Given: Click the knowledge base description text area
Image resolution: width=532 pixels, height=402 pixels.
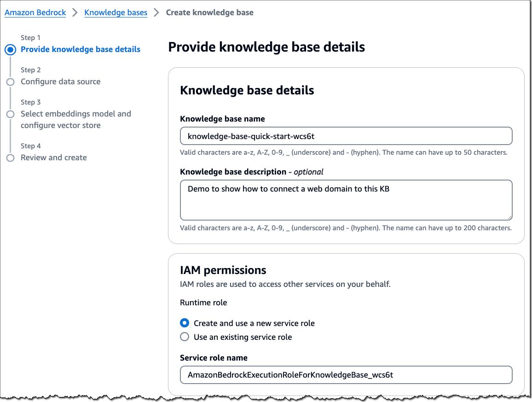Looking at the screenshot, I should [x=346, y=200].
